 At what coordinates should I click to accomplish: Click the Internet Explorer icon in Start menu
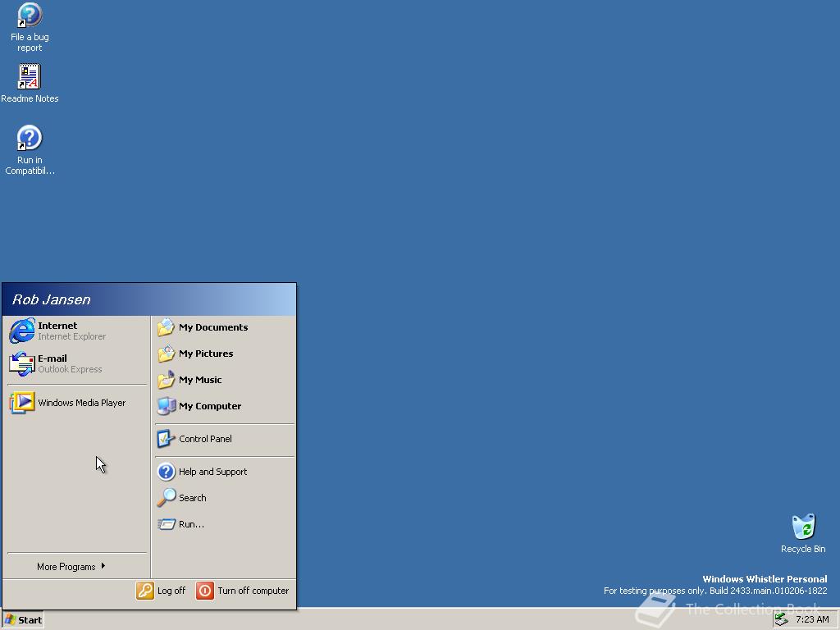tap(22, 331)
